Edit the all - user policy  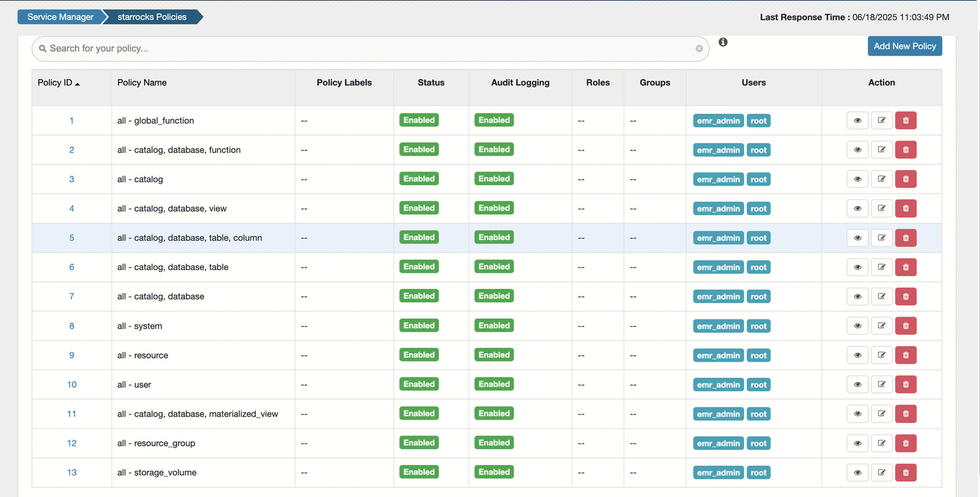881,385
